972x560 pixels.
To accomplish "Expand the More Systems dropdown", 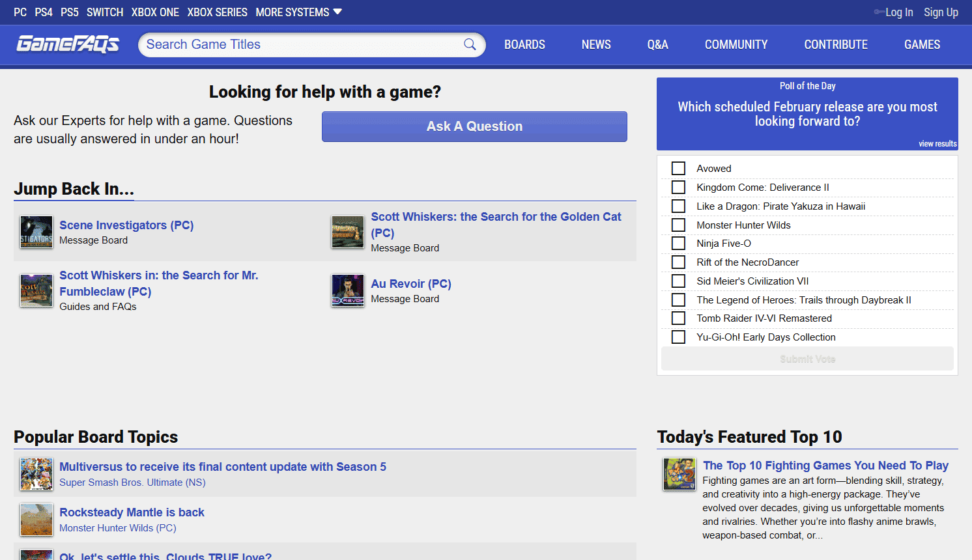I will pos(298,12).
